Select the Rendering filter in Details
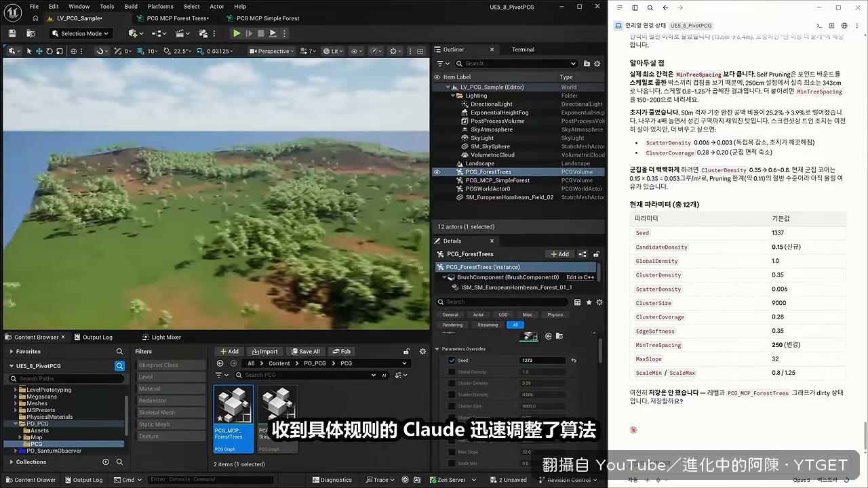The image size is (868, 488). point(453,325)
